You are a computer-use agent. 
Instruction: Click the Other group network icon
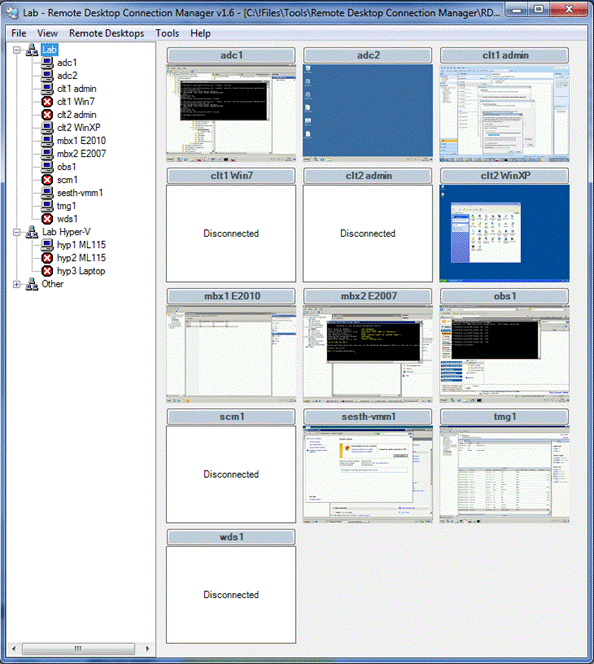pos(32,284)
